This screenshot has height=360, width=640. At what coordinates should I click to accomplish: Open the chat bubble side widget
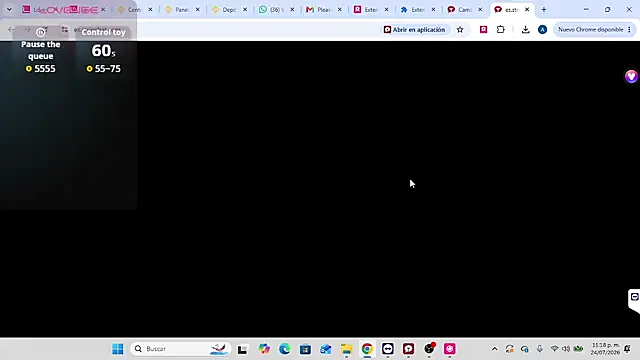pyautogui.click(x=634, y=297)
